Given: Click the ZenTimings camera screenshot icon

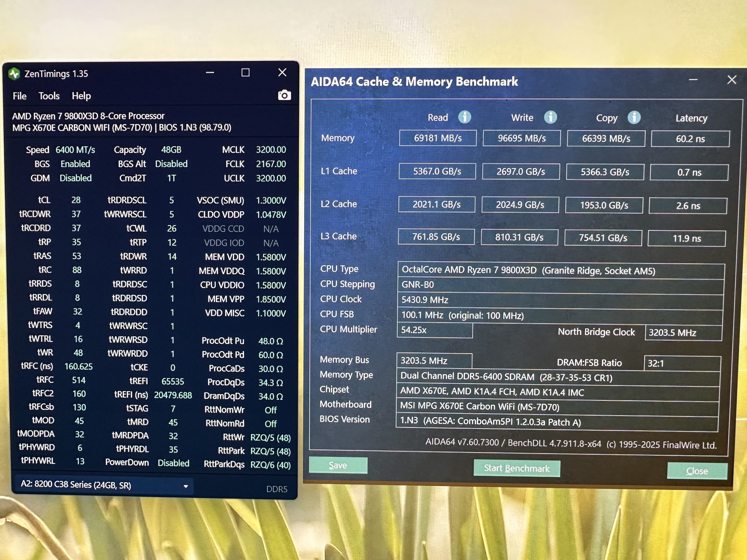Looking at the screenshot, I should pyautogui.click(x=284, y=96).
